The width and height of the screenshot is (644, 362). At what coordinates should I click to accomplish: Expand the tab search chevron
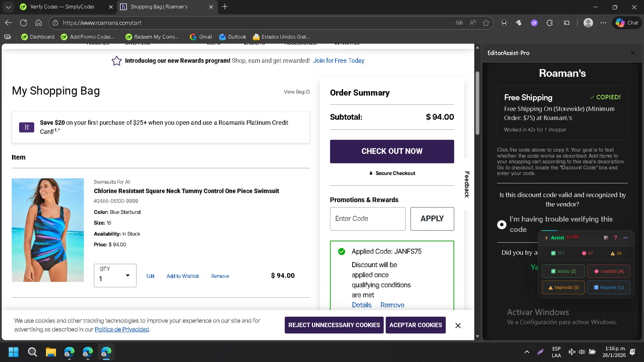point(8,7)
